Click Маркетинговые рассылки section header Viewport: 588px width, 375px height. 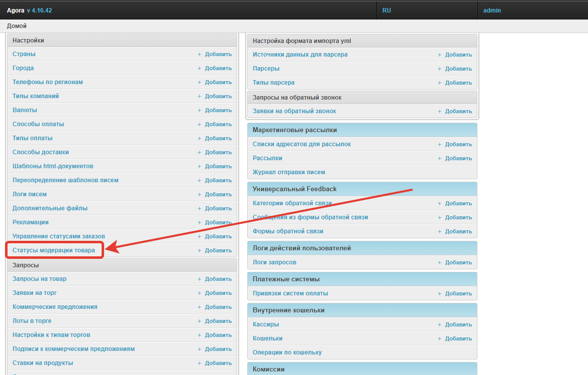point(295,130)
